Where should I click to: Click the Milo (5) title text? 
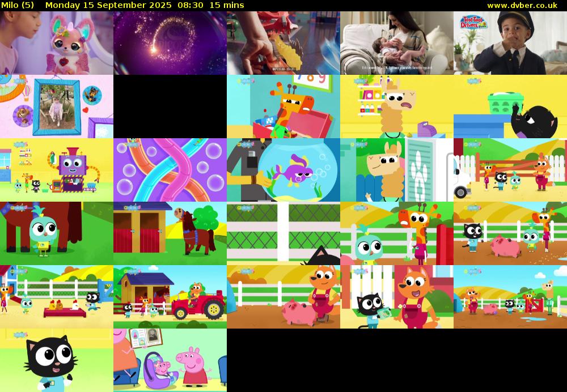click(x=18, y=5)
